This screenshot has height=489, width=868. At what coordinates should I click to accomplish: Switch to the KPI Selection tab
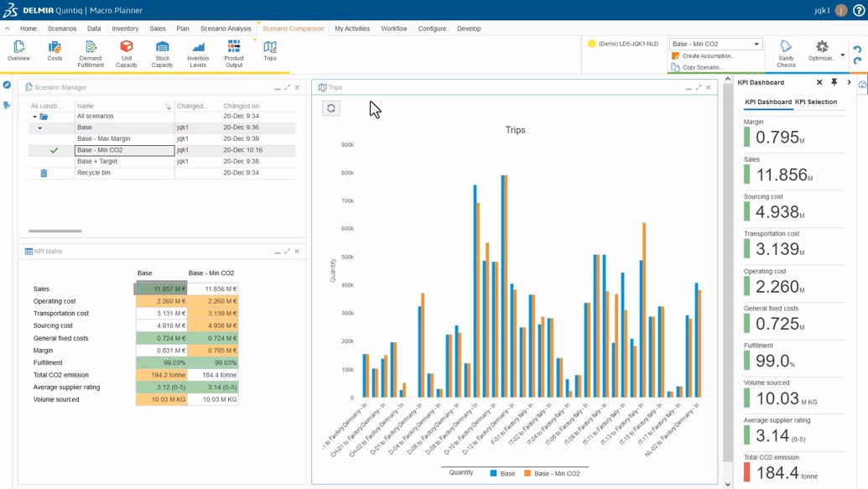click(x=815, y=102)
